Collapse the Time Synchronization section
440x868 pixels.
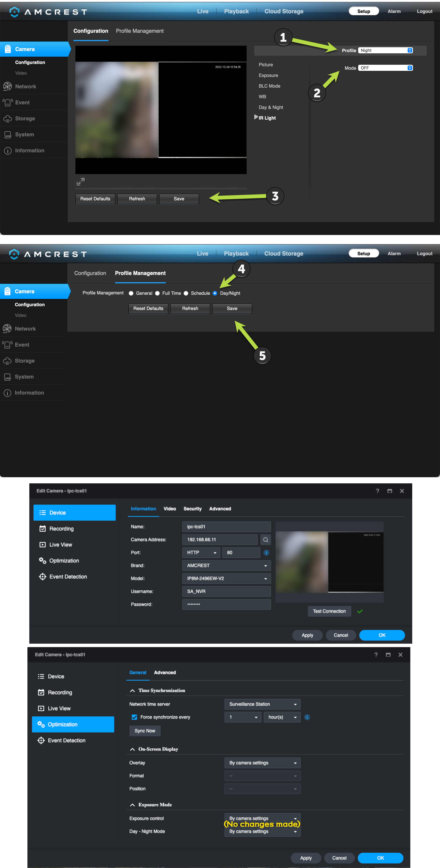click(133, 691)
